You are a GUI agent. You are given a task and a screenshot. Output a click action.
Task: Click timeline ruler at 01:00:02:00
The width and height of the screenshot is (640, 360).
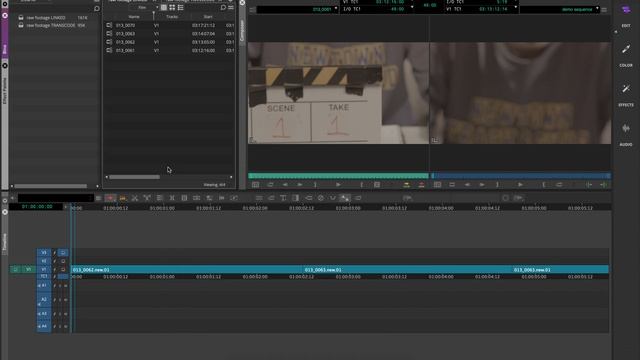255,208
